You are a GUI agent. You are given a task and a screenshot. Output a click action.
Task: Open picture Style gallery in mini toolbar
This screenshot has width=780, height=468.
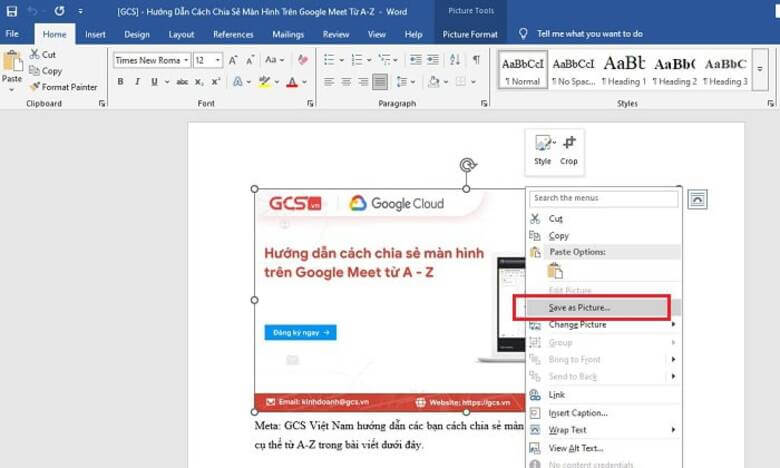[x=543, y=148]
